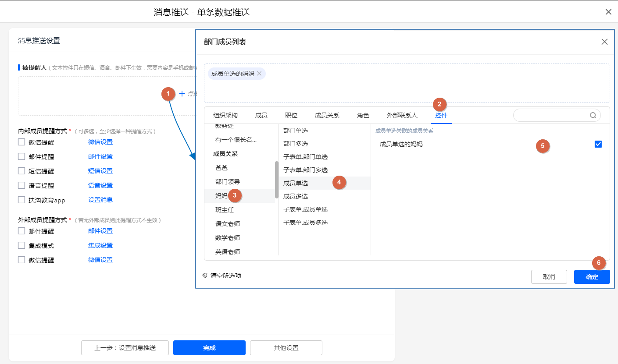
Task: Open the 语音设置 link
Action: click(x=100, y=185)
